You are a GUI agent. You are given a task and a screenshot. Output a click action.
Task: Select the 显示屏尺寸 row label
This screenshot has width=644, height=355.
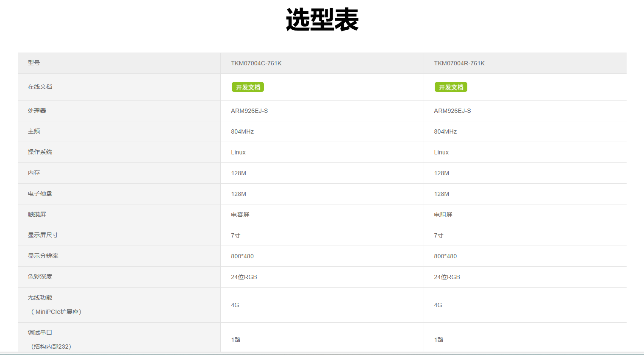tap(43, 235)
